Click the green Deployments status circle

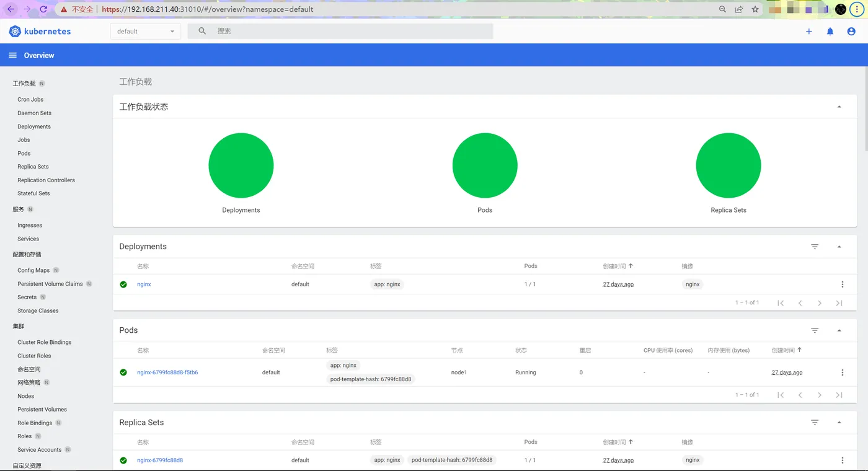click(x=241, y=165)
